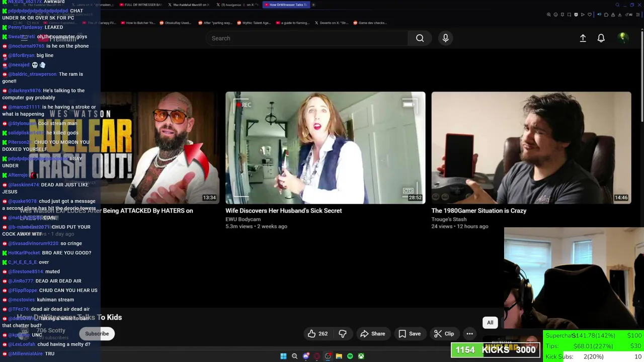Screen dimensions: 644x362
Task: Open the browser extensions cube icon
Action: (x=606, y=15)
